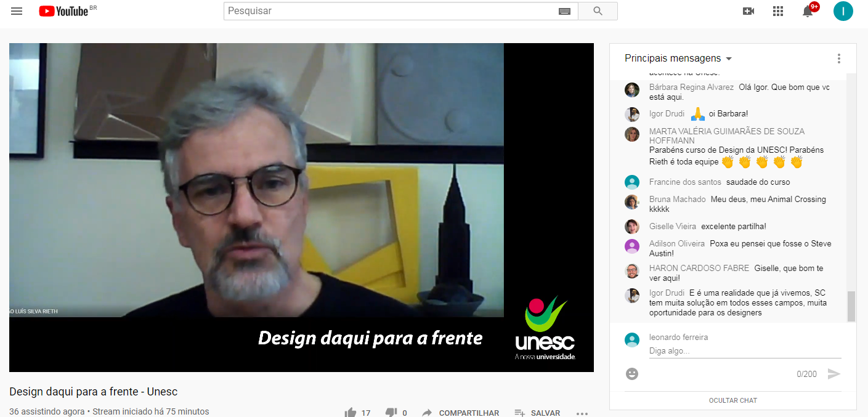Open chat options three-dot menu
Screen dimensions: 868x417
[838, 59]
